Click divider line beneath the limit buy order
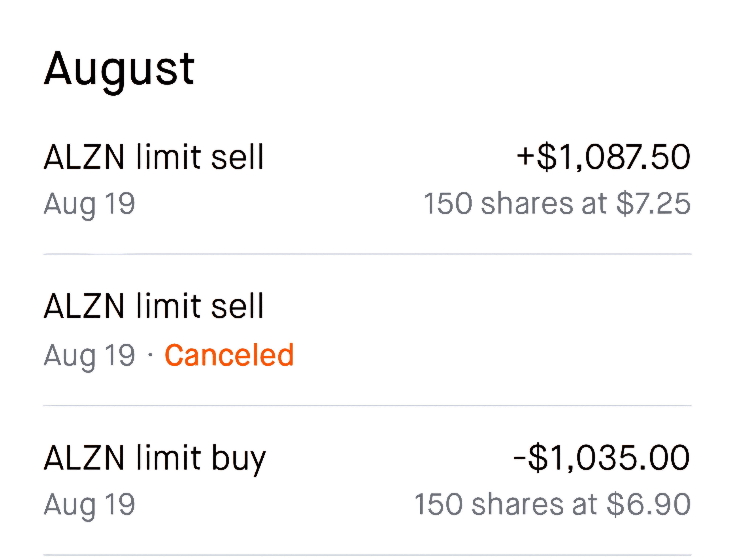Viewport: 734px width, 560px height. 366,555
